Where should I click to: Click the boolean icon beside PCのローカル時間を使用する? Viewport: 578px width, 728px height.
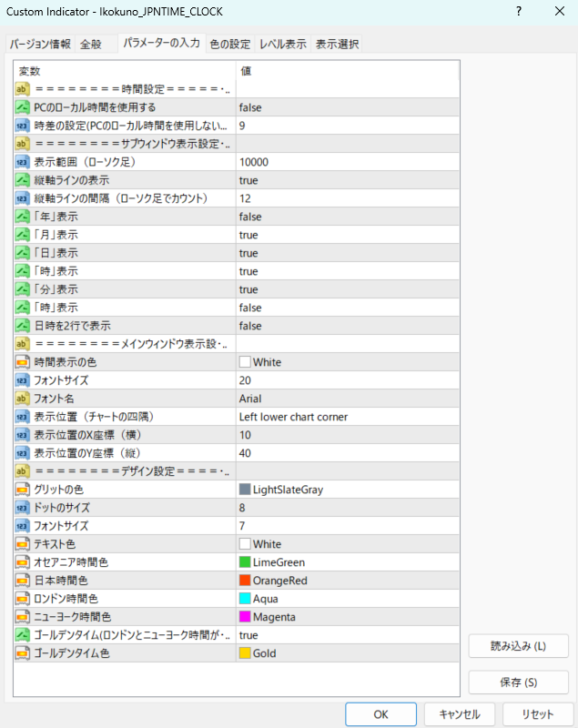pos(24,107)
